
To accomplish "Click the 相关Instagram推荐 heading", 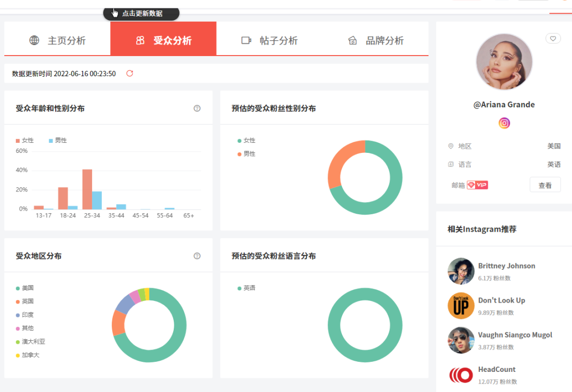I will pyautogui.click(x=482, y=229).
